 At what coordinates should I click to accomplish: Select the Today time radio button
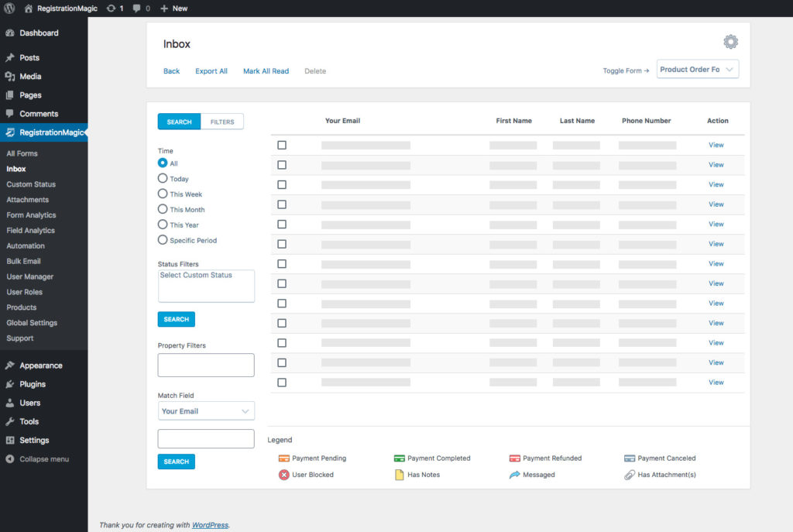tap(163, 179)
